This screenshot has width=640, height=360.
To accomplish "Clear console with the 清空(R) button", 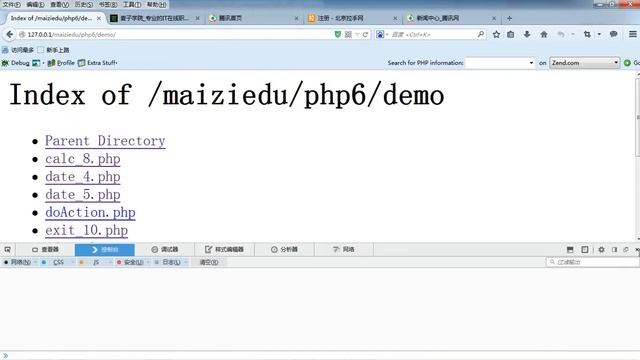I will (x=209, y=262).
